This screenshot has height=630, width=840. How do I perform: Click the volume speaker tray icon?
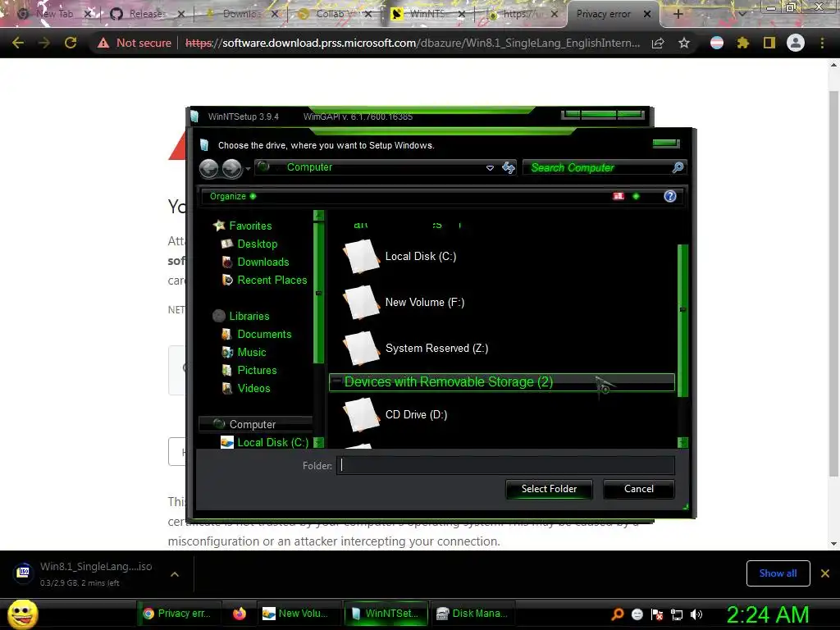point(696,614)
